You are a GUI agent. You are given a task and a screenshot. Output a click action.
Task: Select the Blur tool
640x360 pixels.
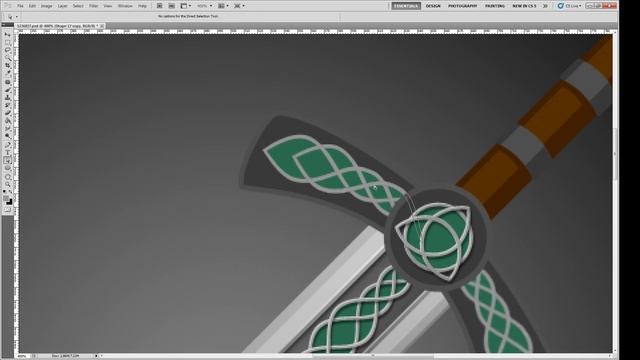[7, 128]
